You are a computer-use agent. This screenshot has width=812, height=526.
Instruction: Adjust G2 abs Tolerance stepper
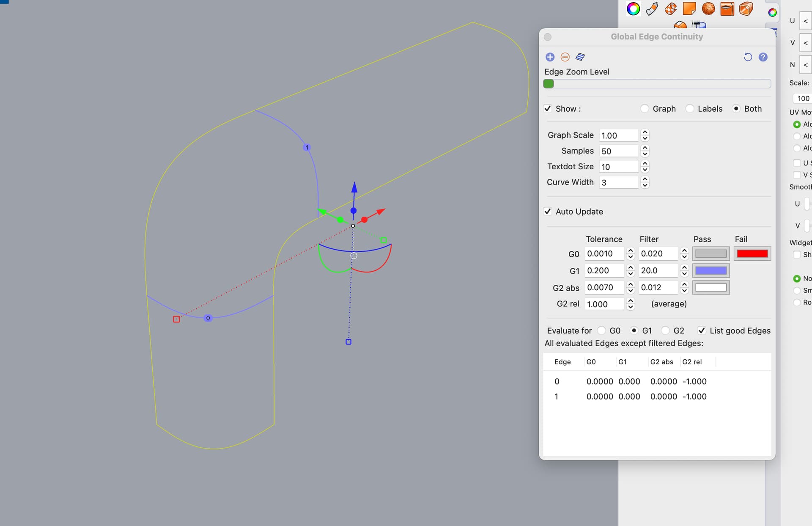click(x=631, y=287)
